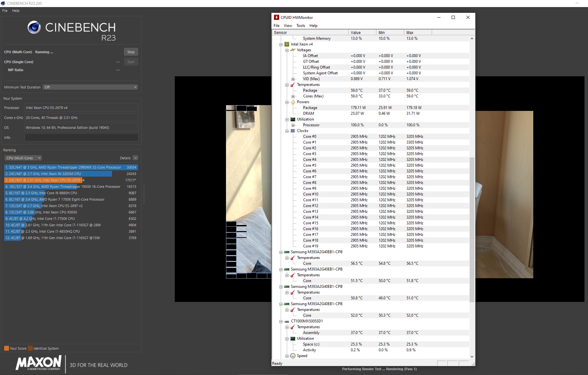Click the Ready status bar text
Viewport: 588px width, 375px height.
[277, 363]
